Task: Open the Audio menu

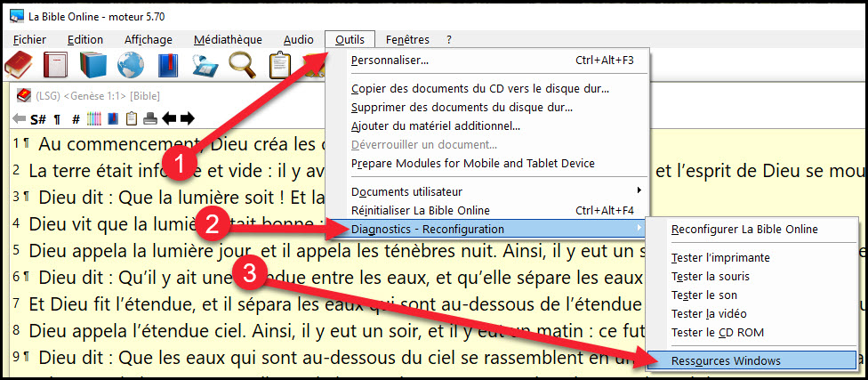Action: [299, 39]
